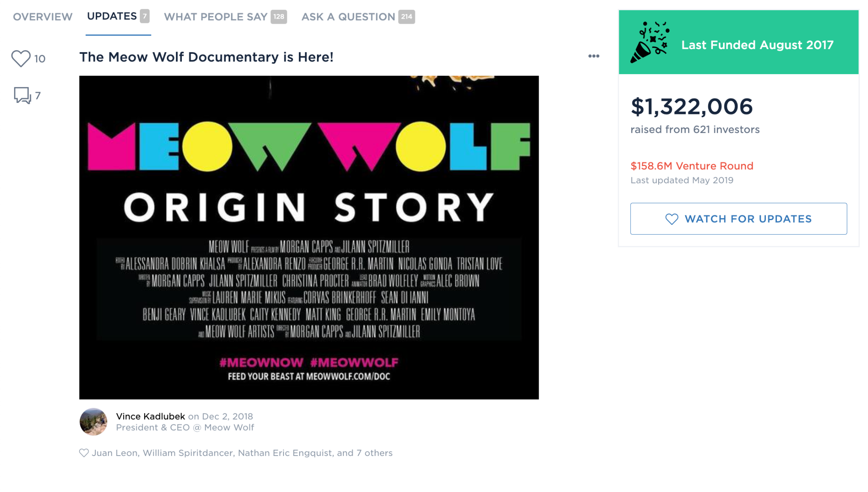Click the heart next to Juan Leon's name
The width and height of the screenshot is (868, 492).
(x=83, y=453)
